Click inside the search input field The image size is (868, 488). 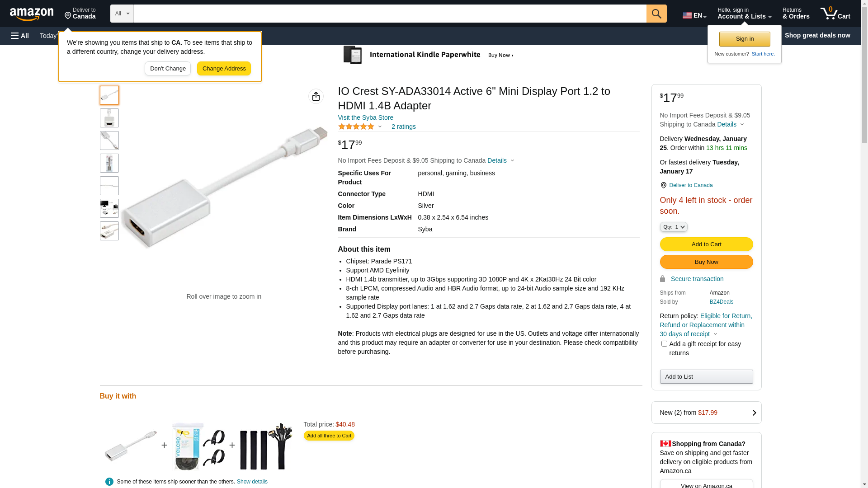390,14
